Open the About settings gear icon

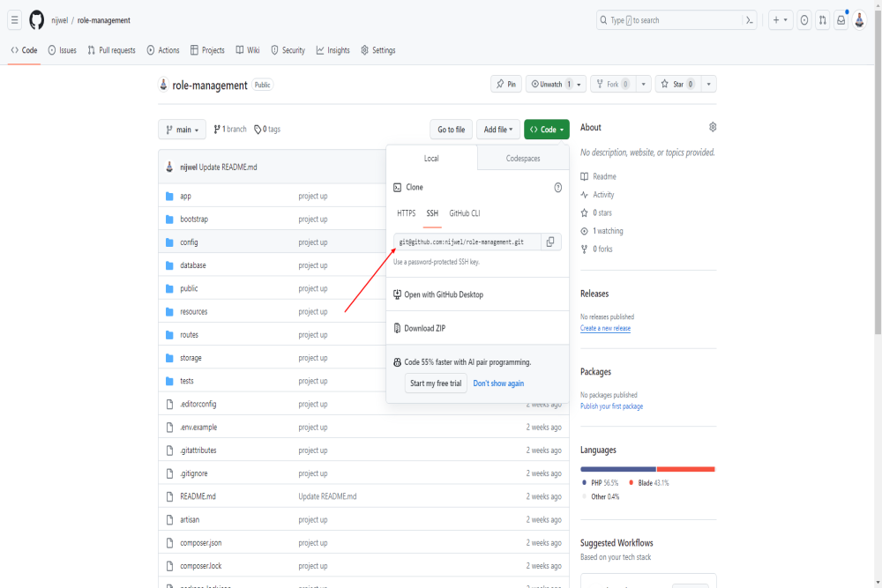click(x=713, y=127)
